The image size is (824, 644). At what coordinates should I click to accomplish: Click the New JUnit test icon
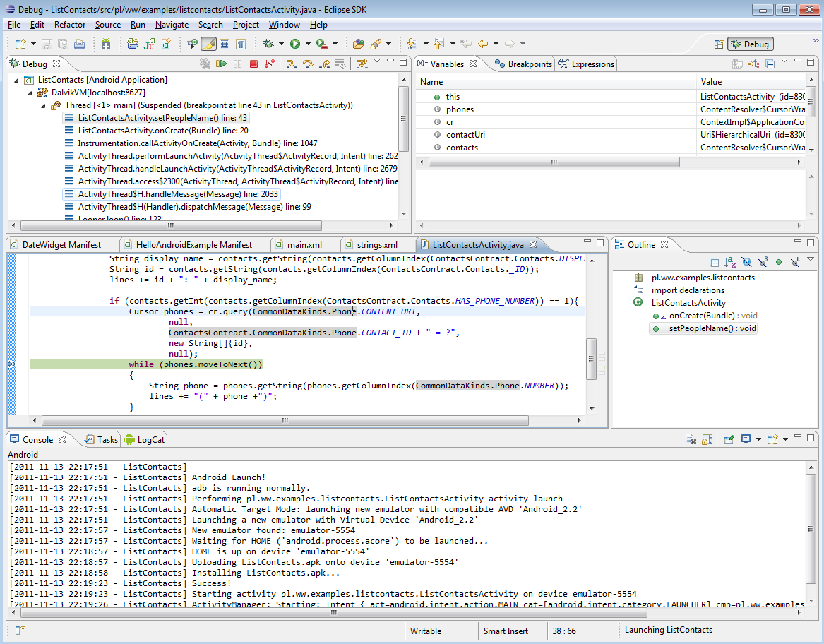[x=149, y=44]
